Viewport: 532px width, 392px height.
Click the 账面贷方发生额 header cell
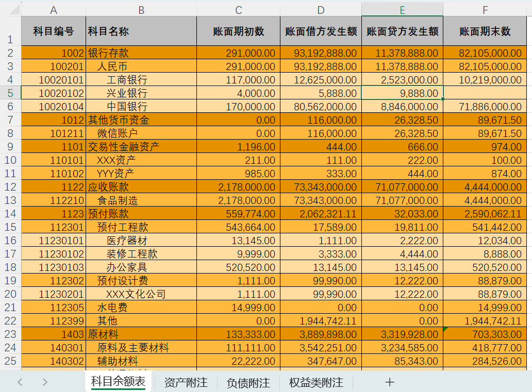403,31
